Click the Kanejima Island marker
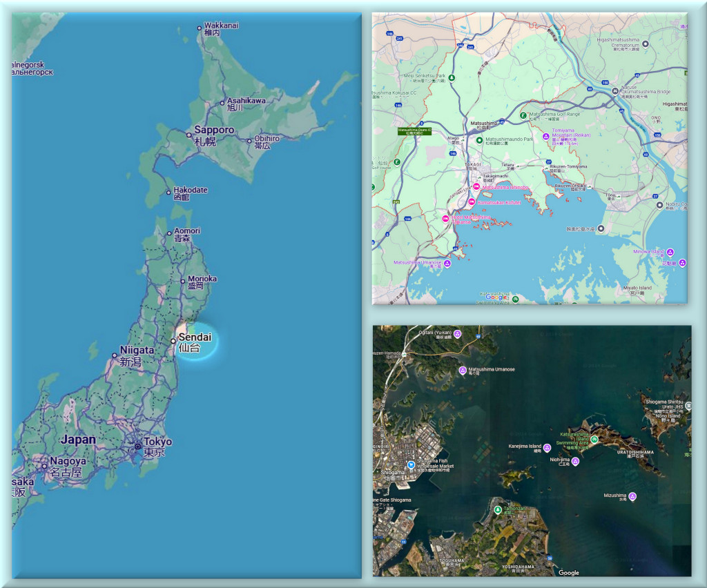707x588 pixels. (x=548, y=447)
